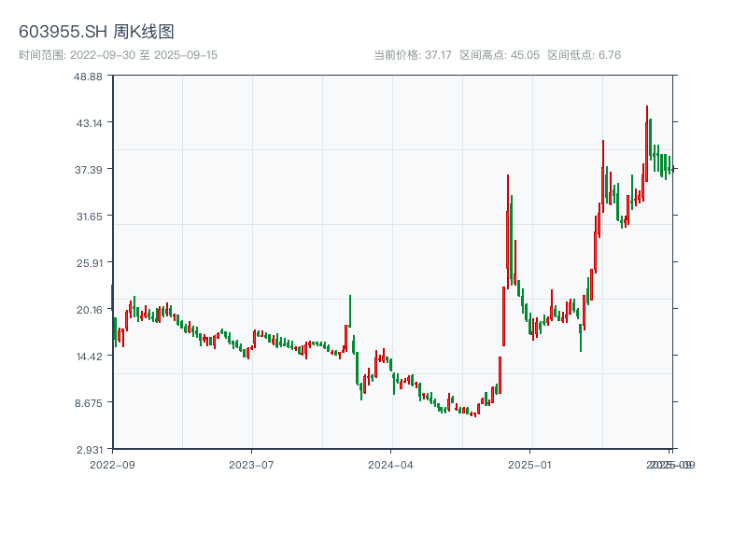Click the y-axis label 31.65
The height and width of the screenshot is (560, 747).
[89, 217]
